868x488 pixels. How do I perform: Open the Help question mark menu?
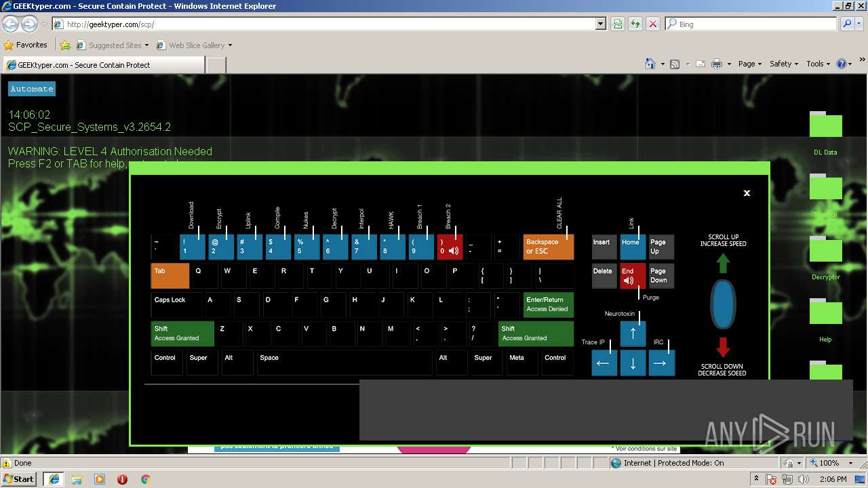pyautogui.click(x=844, y=64)
